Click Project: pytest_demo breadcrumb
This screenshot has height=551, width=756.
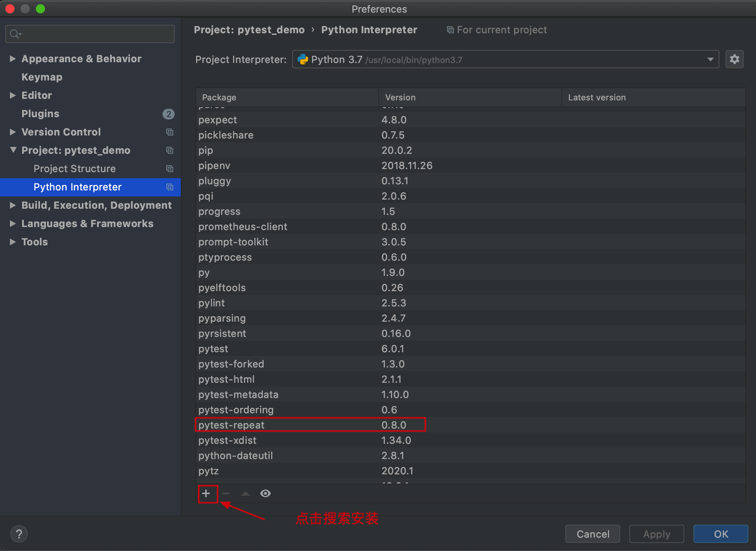pyautogui.click(x=249, y=30)
